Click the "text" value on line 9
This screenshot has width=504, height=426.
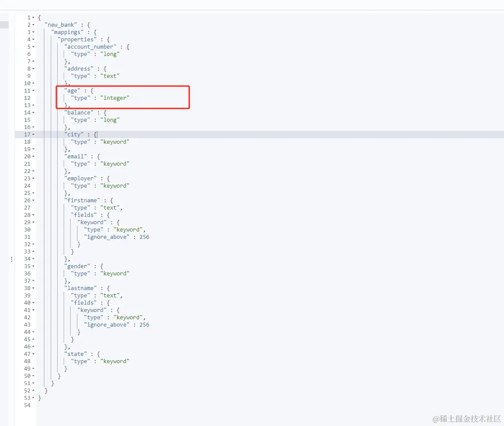(110, 76)
